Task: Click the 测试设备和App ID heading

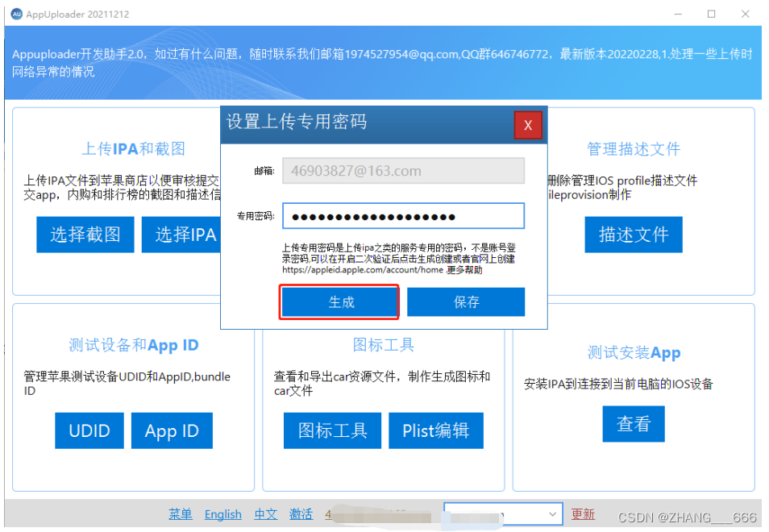Action: [x=133, y=345]
